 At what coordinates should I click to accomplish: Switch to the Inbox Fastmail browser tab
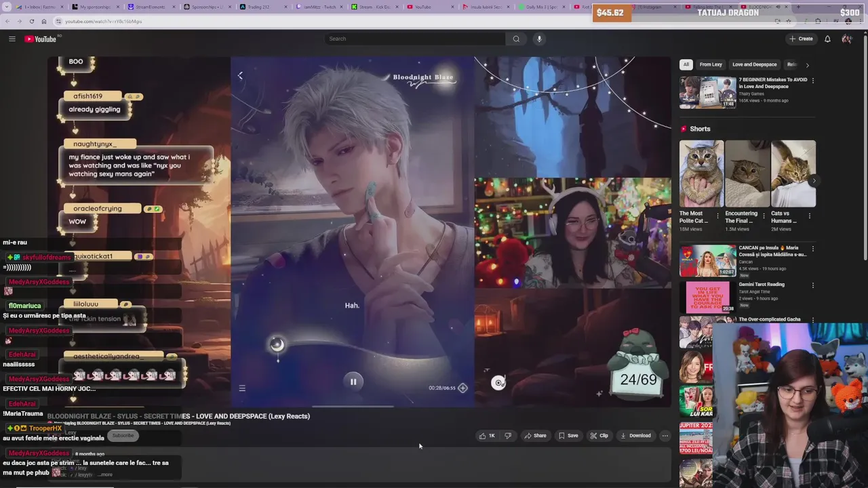click(39, 7)
